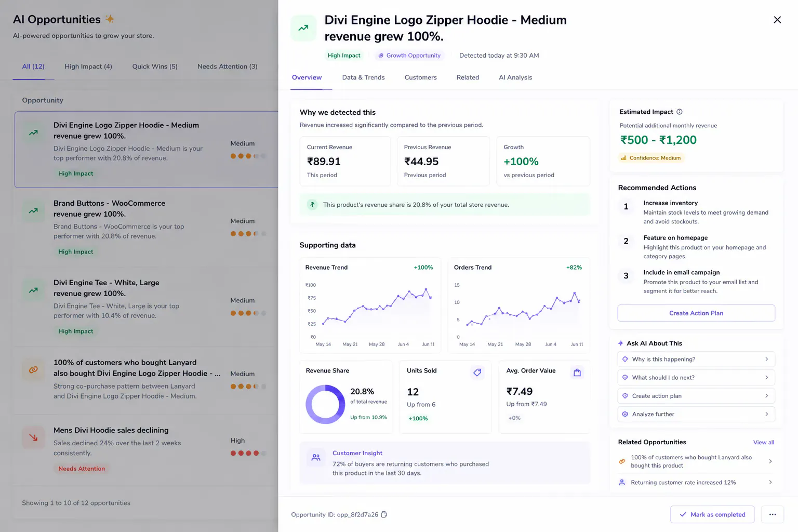Click the sparkle icon beside Ask AI About This
Image resolution: width=798 pixels, height=532 pixels.
(621, 343)
